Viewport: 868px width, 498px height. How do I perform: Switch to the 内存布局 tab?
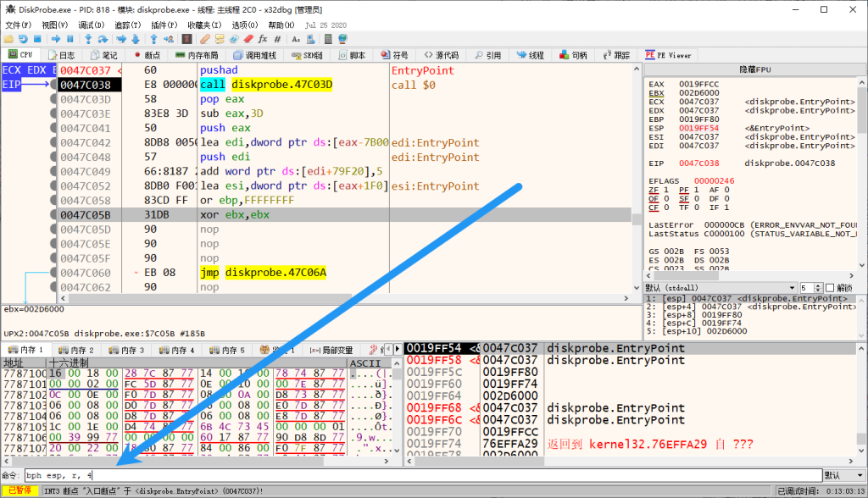197,55
